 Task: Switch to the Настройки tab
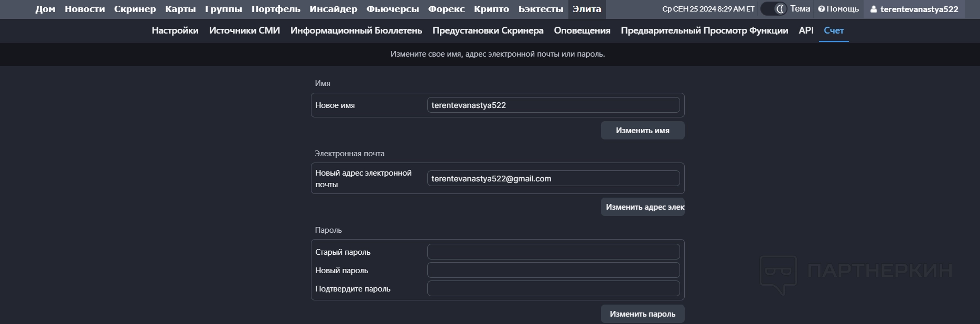pos(175,30)
